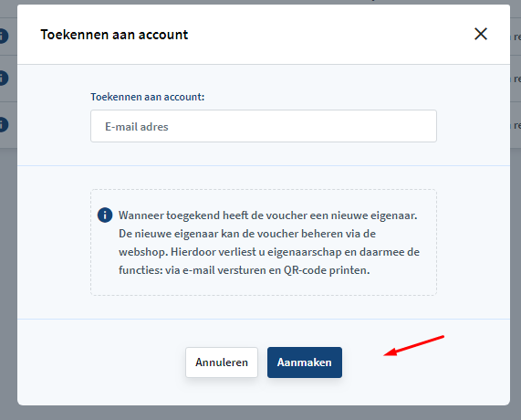Confirm with the Aanmaken button
This screenshot has width=521, height=420.
pyautogui.click(x=305, y=362)
